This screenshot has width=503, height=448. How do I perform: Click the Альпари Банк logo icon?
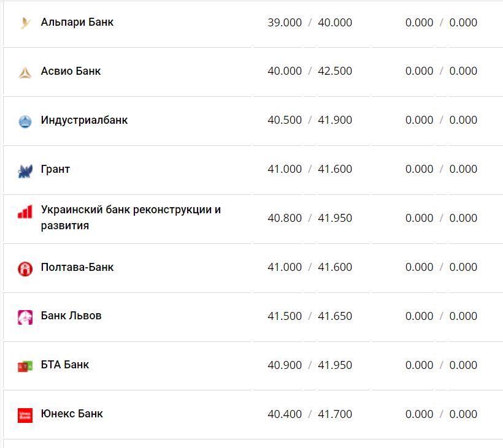click(25, 23)
